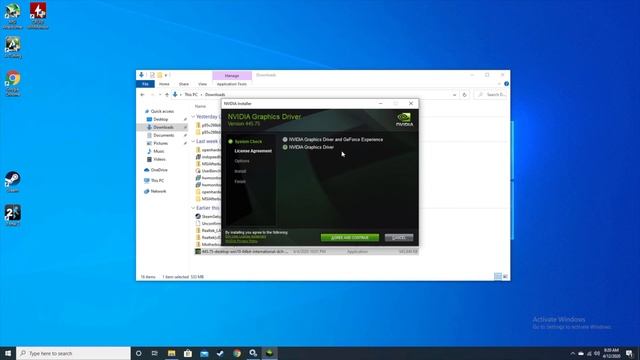Viewport: 640px width, 360px height.
Task: Open Mail app from taskbar
Action: coord(204,353)
